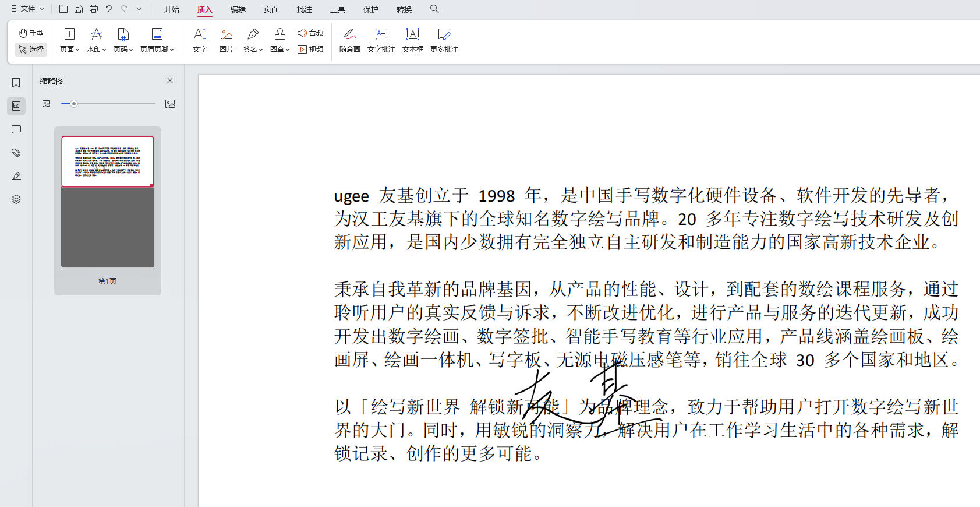Viewport: 980px width, 507px height.
Task: Insert 文字 text tool
Action: point(200,41)
